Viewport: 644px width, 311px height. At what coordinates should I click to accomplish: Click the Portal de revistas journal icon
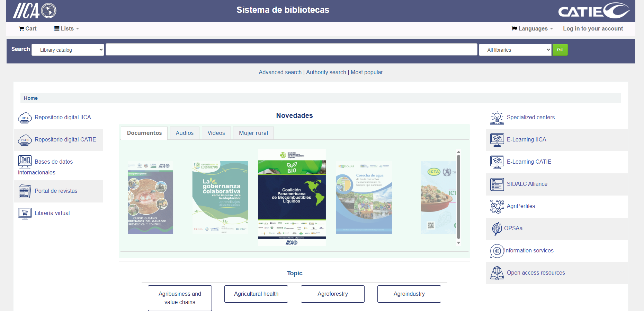[25, 191]
